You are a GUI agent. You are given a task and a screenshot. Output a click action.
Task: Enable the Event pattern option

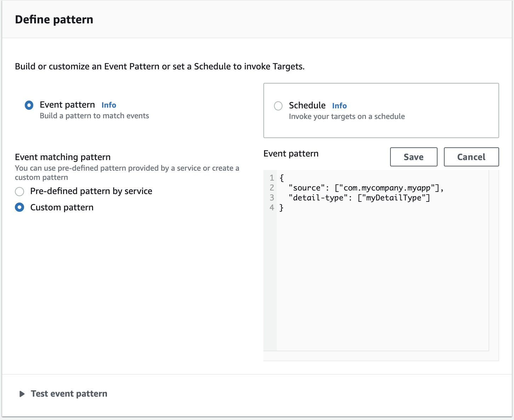(29, 105)
